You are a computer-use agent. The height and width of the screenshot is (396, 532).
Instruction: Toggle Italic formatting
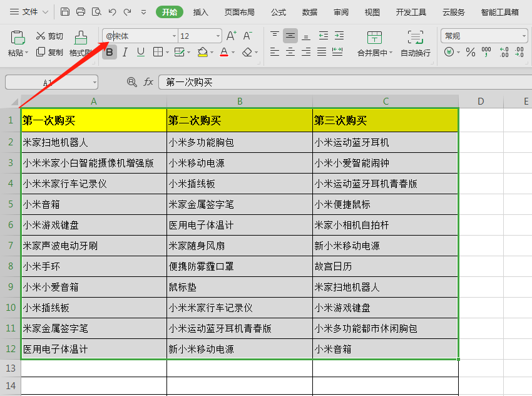click(x=125, y=52)
